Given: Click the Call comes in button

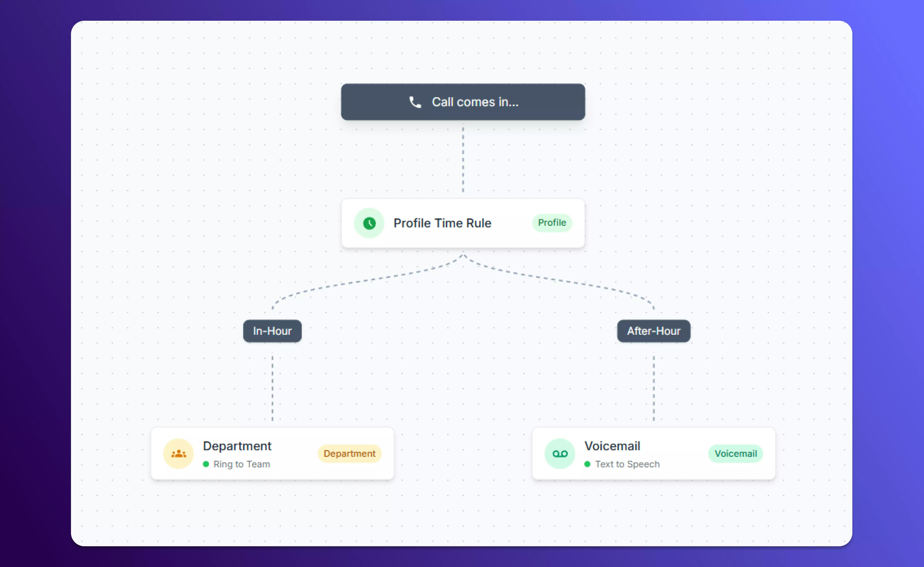Looking at the screenshot, I should pyautogui.click(x=463, y=102).
